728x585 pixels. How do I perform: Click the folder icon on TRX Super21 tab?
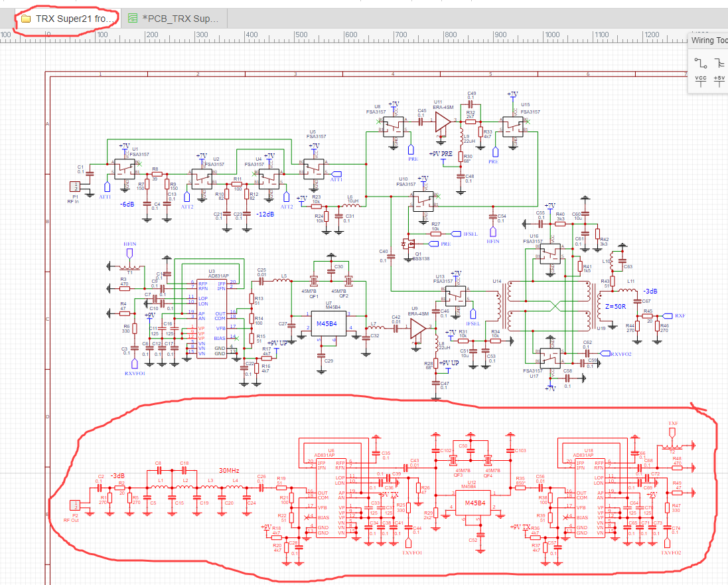click(x=26, y=19)
